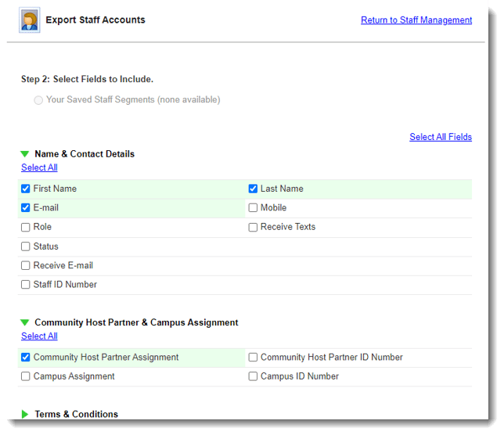Check the Status field checkbox

pos(26,246)
